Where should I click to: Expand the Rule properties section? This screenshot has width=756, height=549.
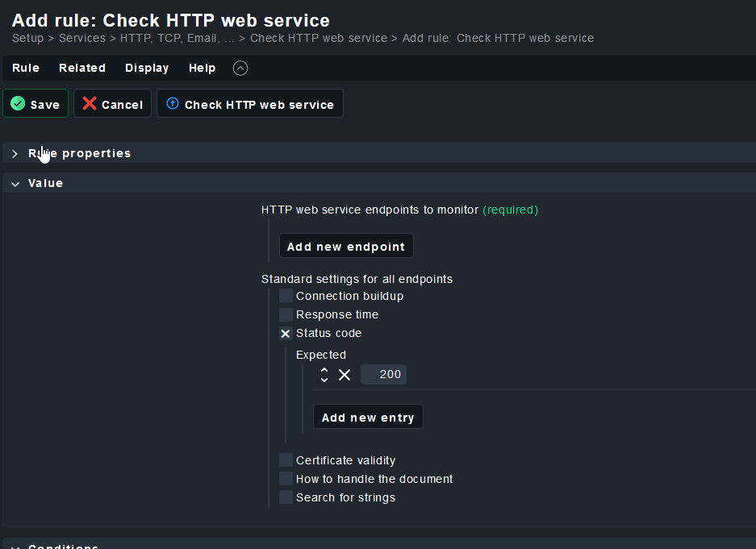point(15,153)
